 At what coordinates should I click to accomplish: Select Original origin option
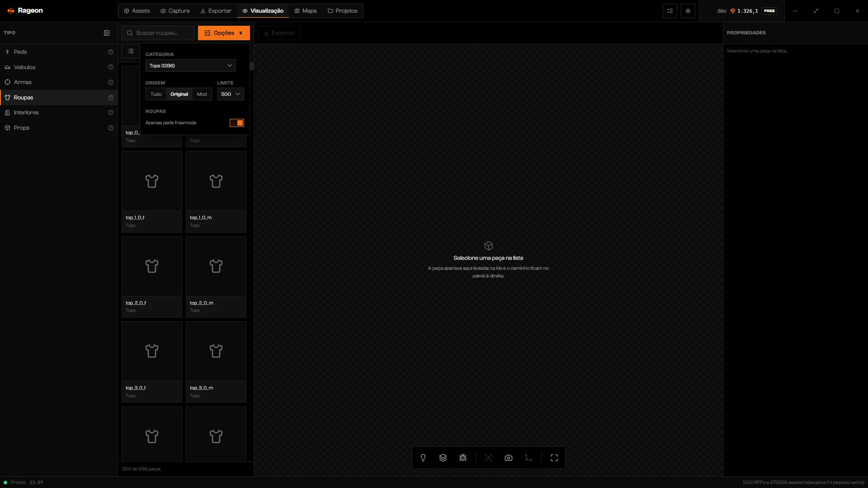[179, 94]
